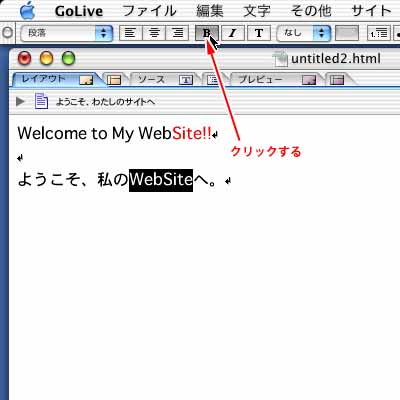Open the Apple menu
Viewport: 400px width, 400px height.
coord(28,11)
